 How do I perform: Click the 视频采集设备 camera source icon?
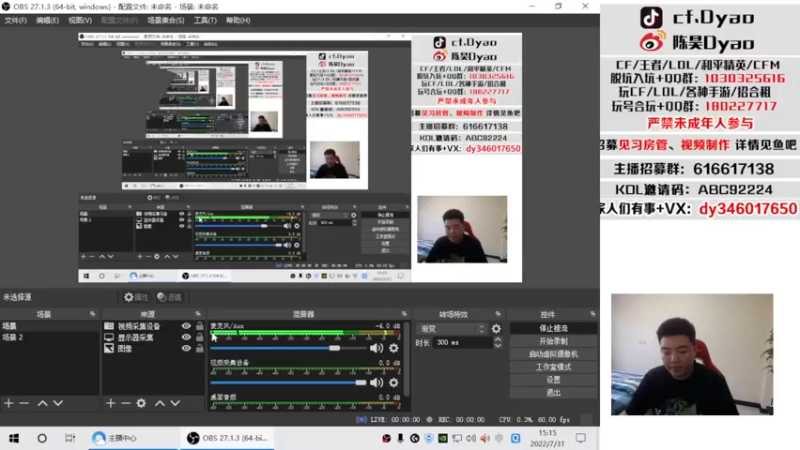(109, 326)
